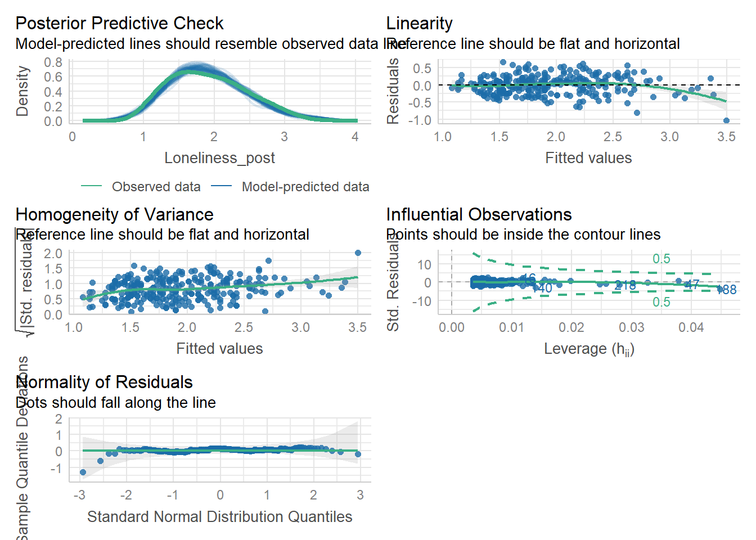Click the Observed data legend line
Viewport: 756px width, 540px height.
tap(91, 186)
